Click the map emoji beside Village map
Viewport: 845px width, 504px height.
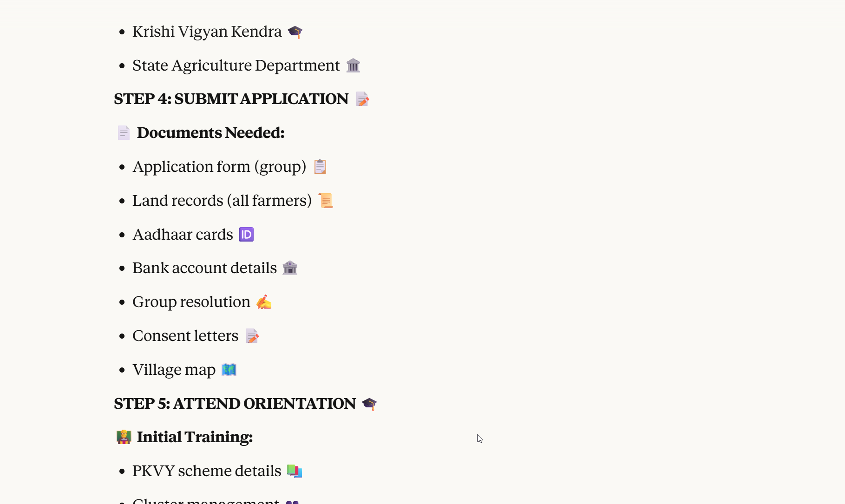[229, 370]
